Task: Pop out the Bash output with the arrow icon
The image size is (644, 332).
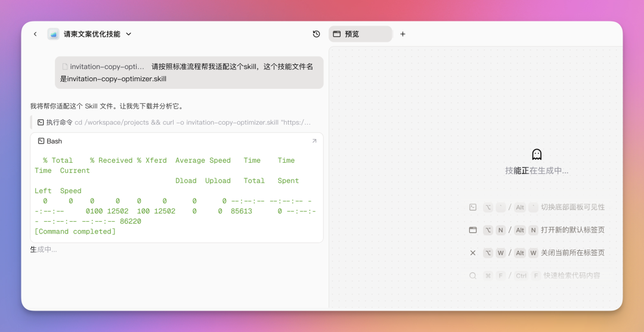Action: (x=314, y=141)
